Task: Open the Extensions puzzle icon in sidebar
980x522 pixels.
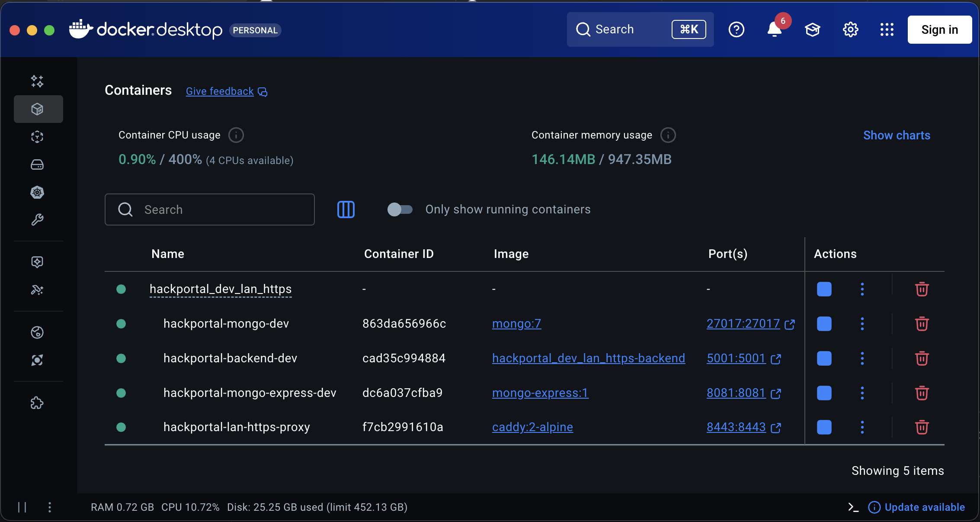Action: point(37,403)
